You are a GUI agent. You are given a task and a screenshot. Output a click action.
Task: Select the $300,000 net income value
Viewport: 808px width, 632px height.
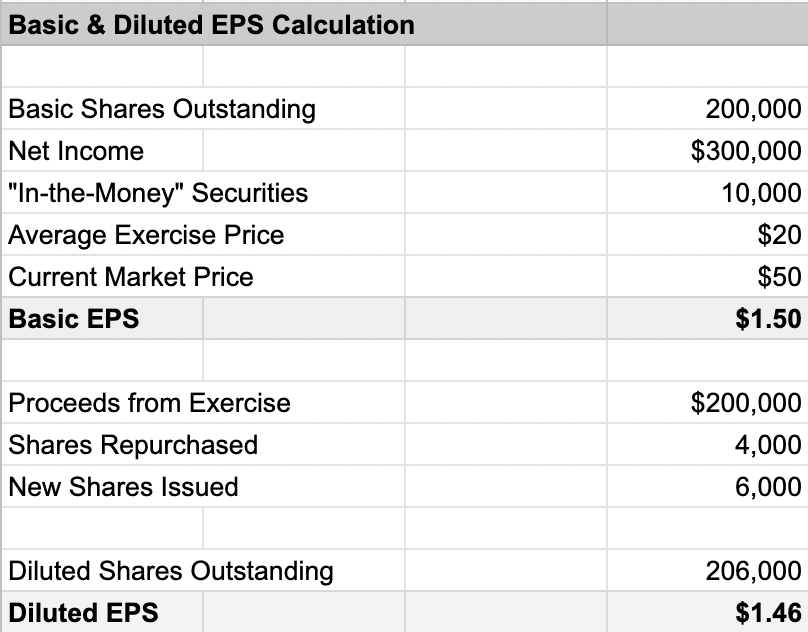746,151
